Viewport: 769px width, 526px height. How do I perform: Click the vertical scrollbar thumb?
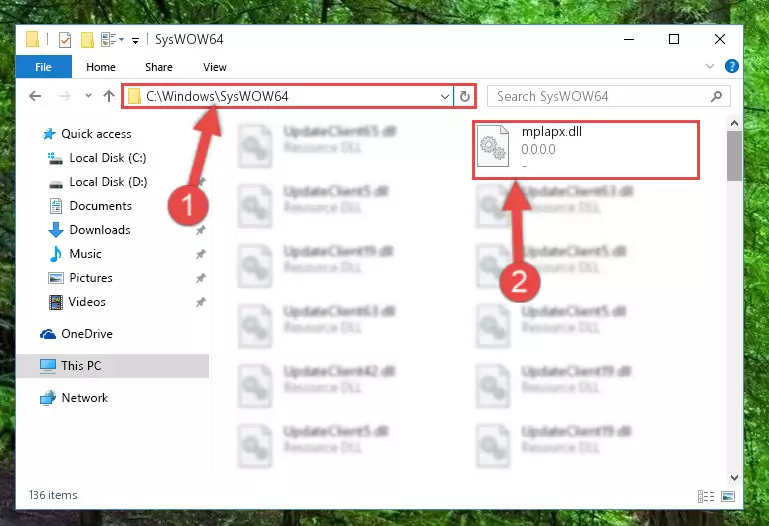pyautogui.click(x=734, y=156)
